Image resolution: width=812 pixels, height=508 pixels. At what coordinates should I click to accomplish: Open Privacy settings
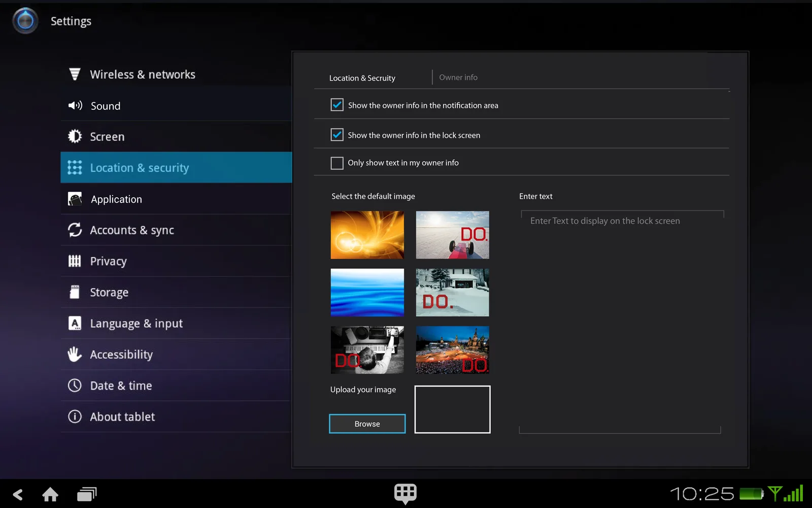pos(176,261)
